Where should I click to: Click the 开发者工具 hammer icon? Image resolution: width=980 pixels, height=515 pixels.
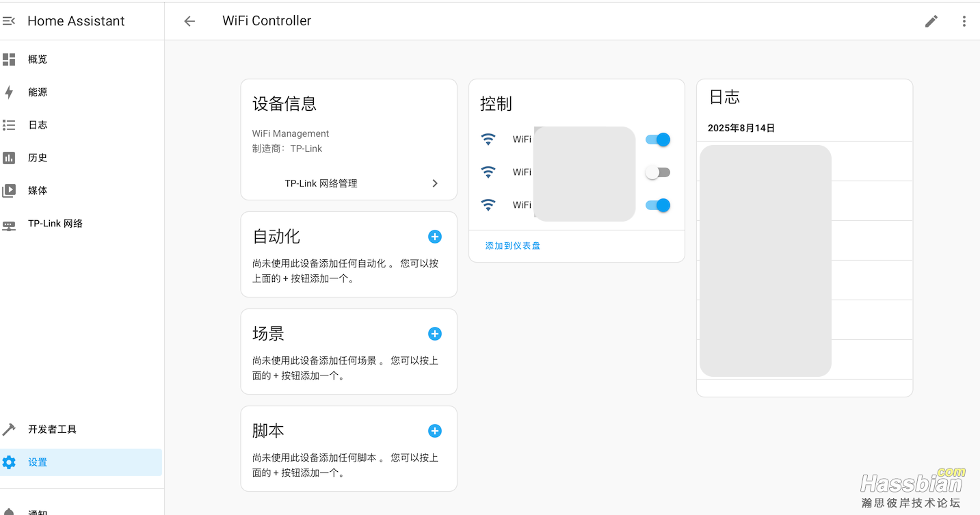9,430
